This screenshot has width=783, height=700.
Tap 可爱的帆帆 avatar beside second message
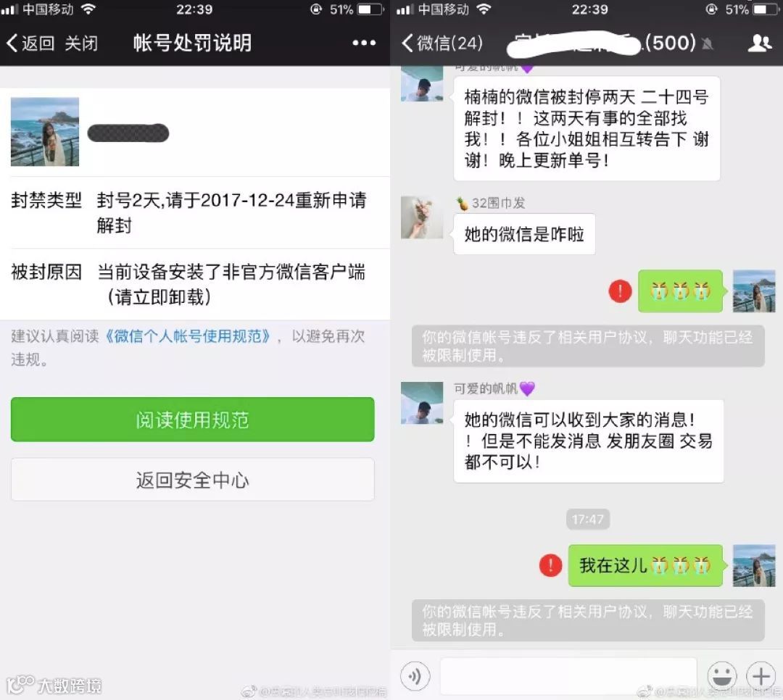click(422, 403)
